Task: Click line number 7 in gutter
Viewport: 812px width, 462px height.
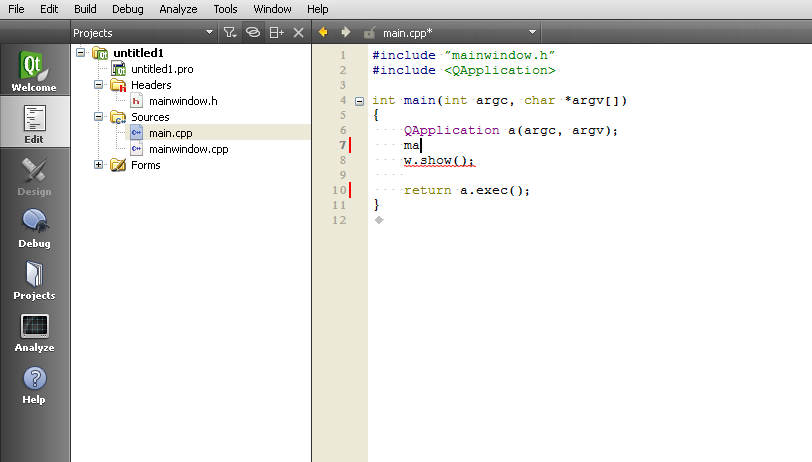Action: [x=343, y=146]
